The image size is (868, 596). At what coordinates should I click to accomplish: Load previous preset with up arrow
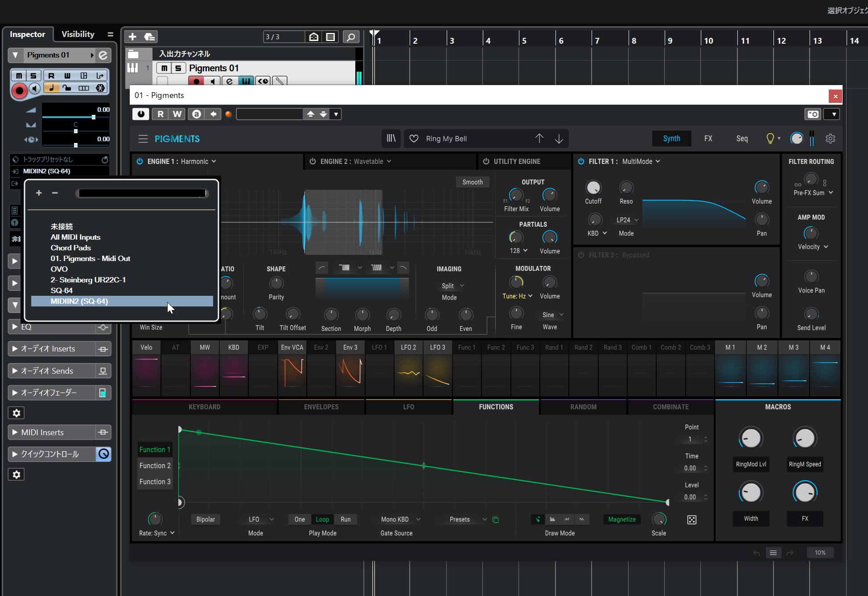(539, 139)
